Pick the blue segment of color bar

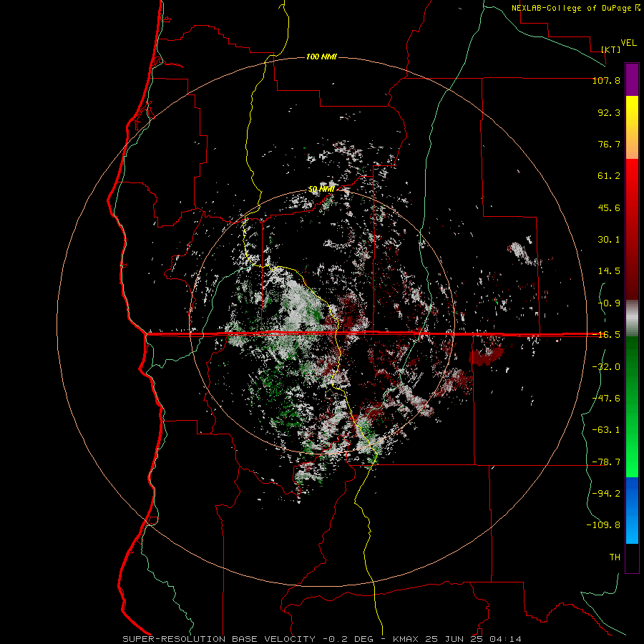pyautogui.click(x=632, y=510)
